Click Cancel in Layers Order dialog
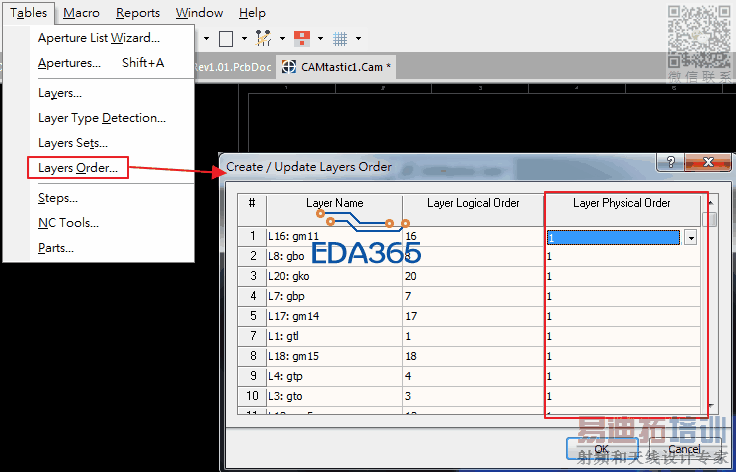This screenshot has height=472, width=736. [x=684, y=449]
